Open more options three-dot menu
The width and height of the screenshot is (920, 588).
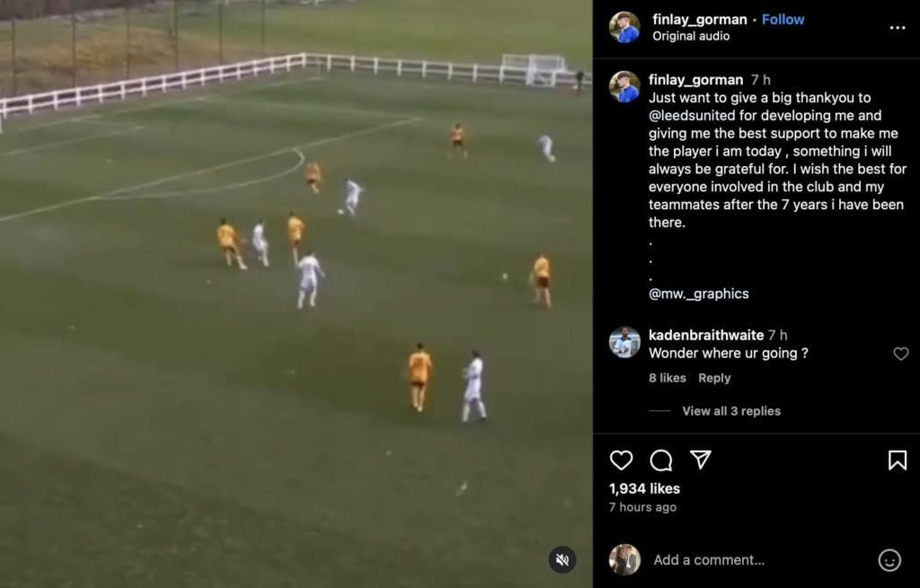pyautogui.click(x=898, y=28)
